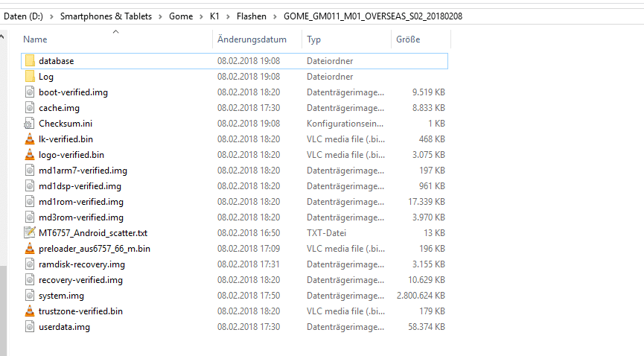Click the VLC cone icon of trustzone-verified.bin
The width and height of the screenshot is (644, 356).
[30, 311]
